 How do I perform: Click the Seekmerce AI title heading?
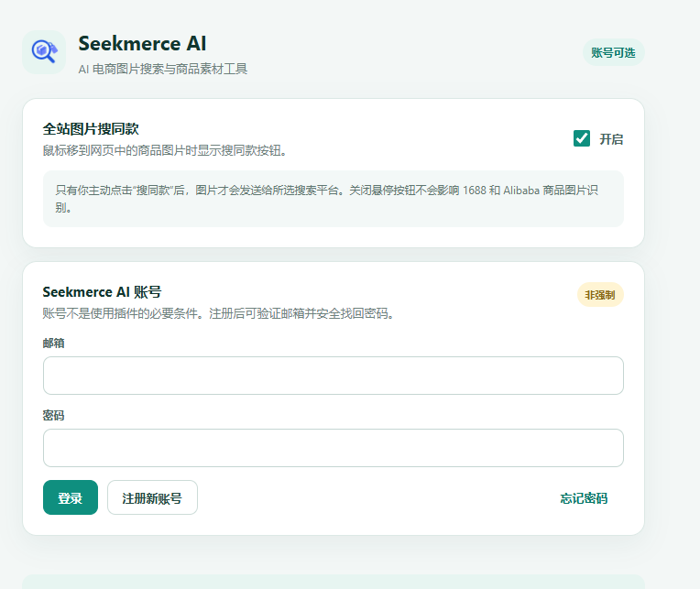pyautogui.click(x=142, y=44)
